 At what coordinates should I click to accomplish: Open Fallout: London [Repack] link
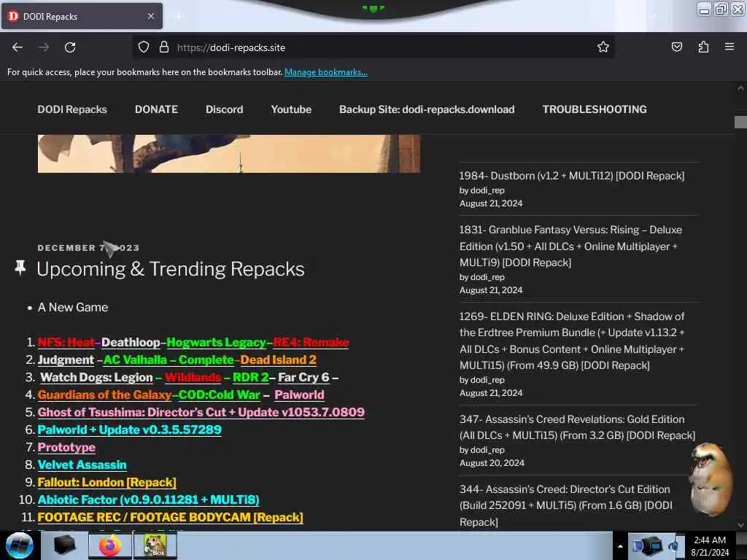click(107, 483)
